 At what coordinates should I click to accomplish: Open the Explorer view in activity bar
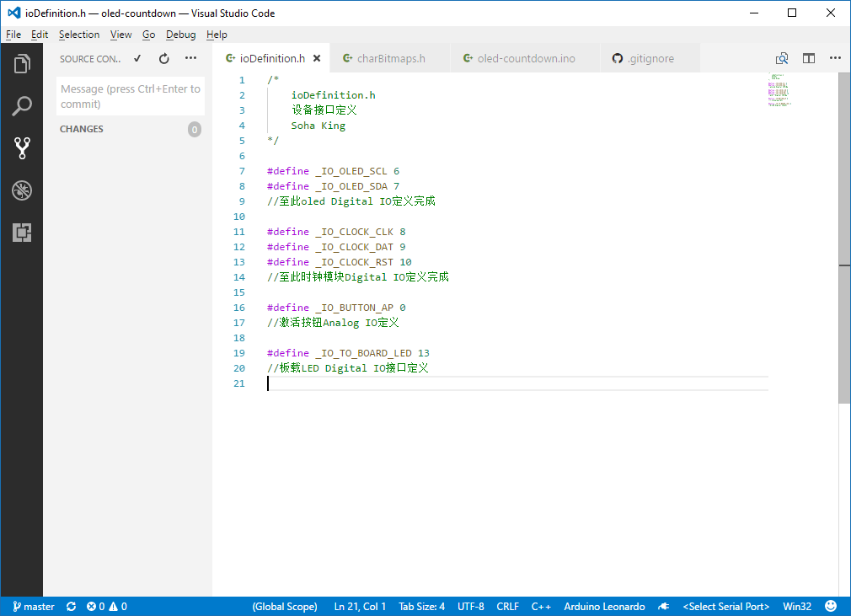(x=22, y=64)
